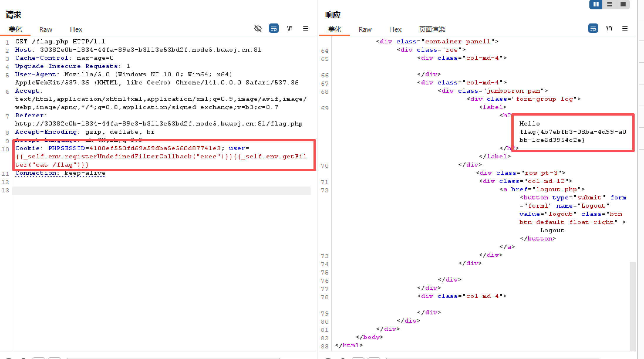Click the 响应 panel title
644x359 pixels.
pos(333,15)
